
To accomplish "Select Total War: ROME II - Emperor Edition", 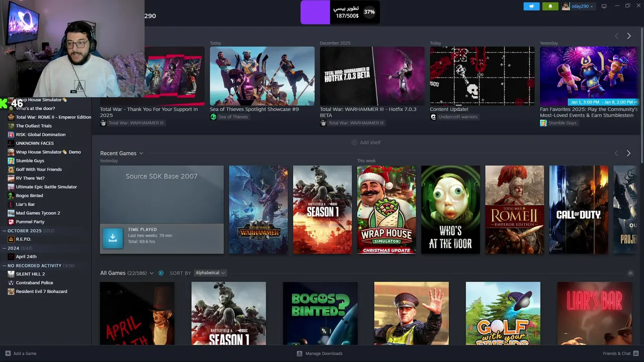I will pos(53,117).
